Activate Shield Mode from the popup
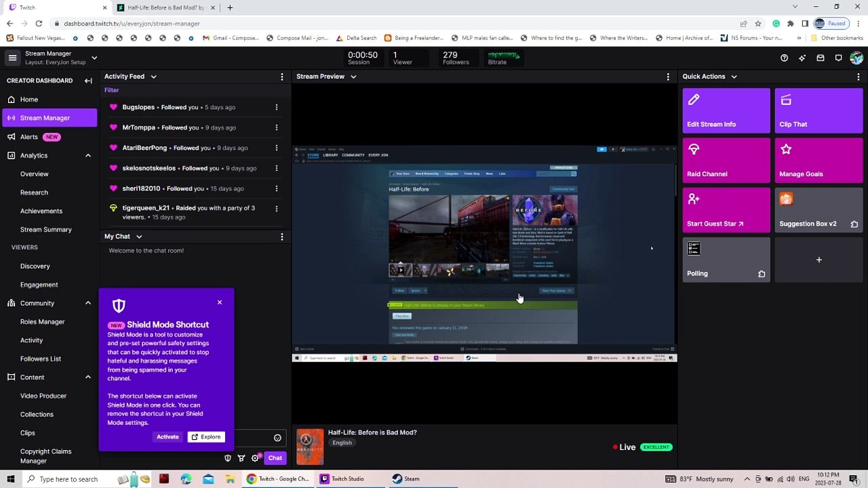The height and width of the screenshot is (488, 868). [x=167, y=437]
